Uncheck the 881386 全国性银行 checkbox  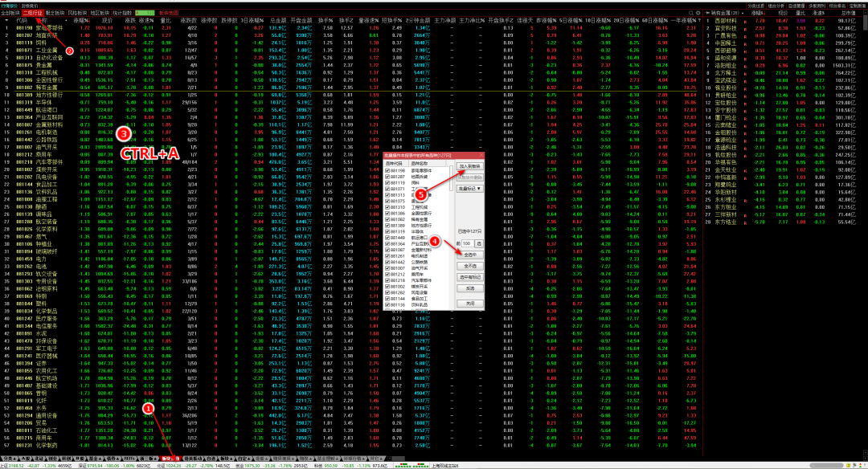click(387, 213)
